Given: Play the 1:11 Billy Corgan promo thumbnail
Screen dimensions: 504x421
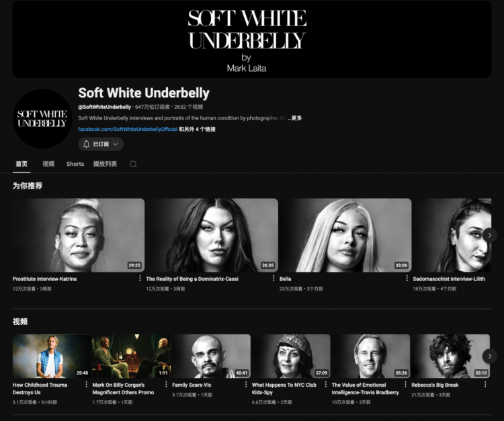Looking at the screenshot, I should (132, 356).
